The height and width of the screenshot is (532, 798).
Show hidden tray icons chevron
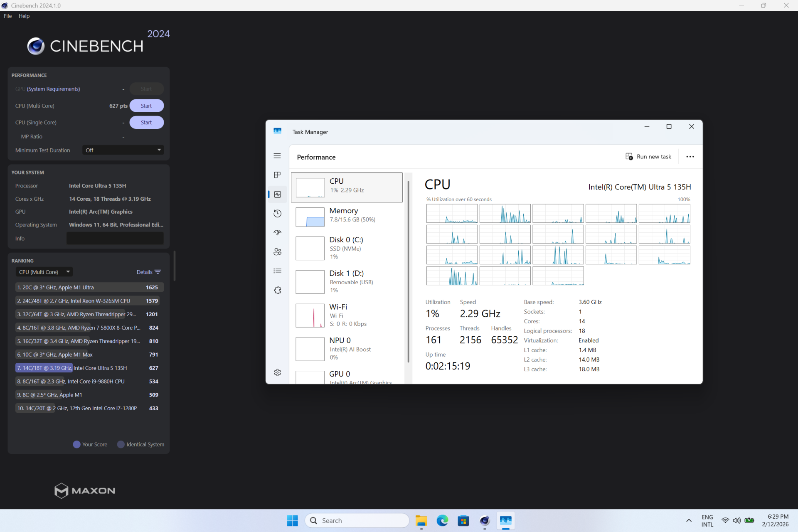coord(689,520)
